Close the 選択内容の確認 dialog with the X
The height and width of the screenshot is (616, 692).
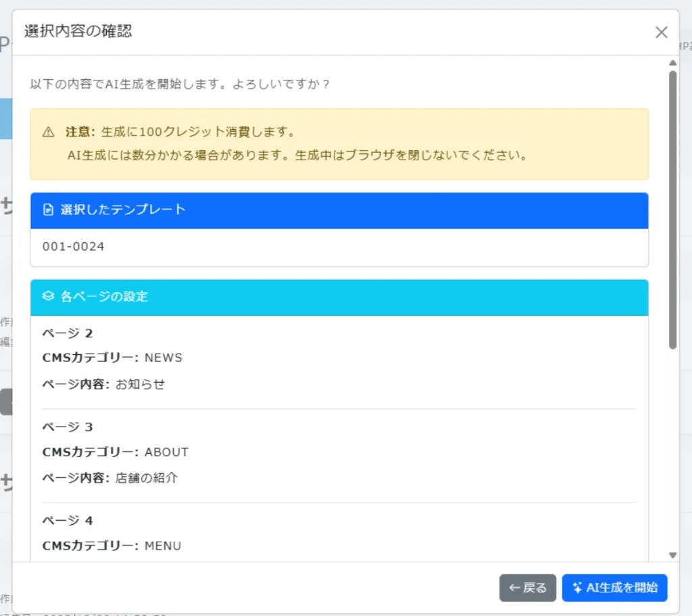point(661,32)
